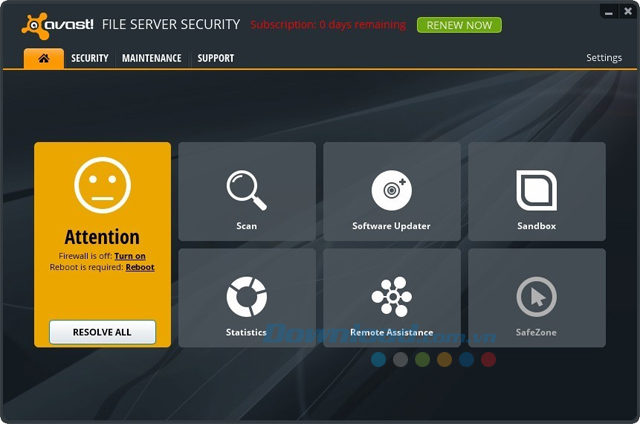Start Remote Assistance from its icon
This screenshot has height=424, width=640.
pyautogui.click(x=391, y=297)
